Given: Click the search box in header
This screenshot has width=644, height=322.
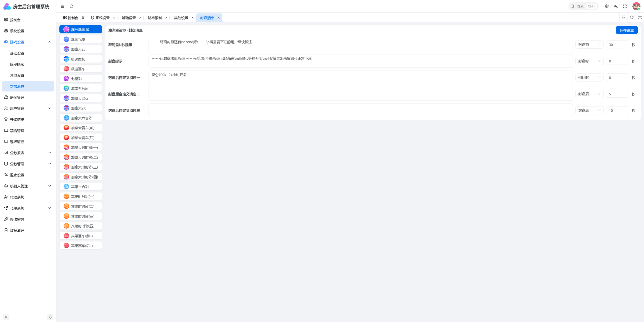Looking at the screenshot, I should click(x=583, y=6).
